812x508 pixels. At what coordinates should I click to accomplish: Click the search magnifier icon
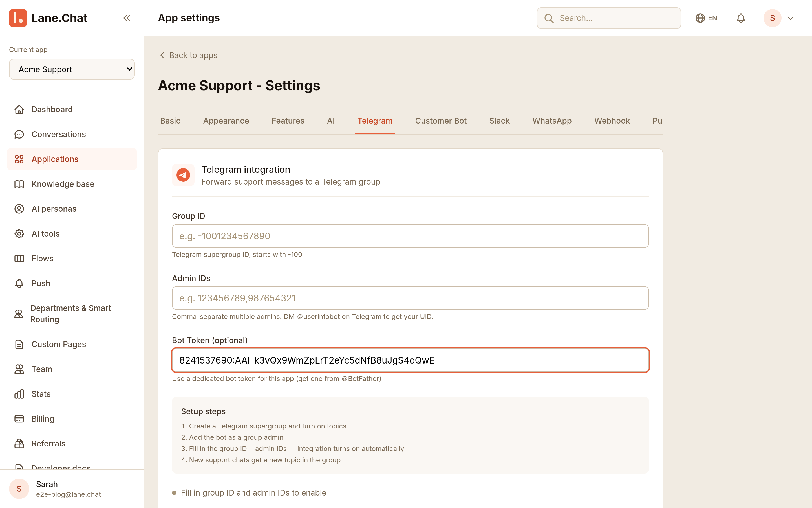click(549, 18)
